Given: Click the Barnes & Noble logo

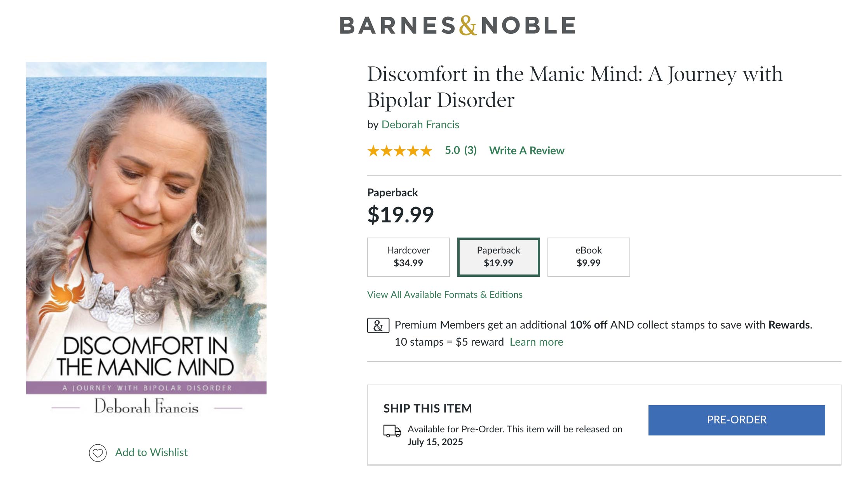Looking at the screenshot, I should pos(457,26).
